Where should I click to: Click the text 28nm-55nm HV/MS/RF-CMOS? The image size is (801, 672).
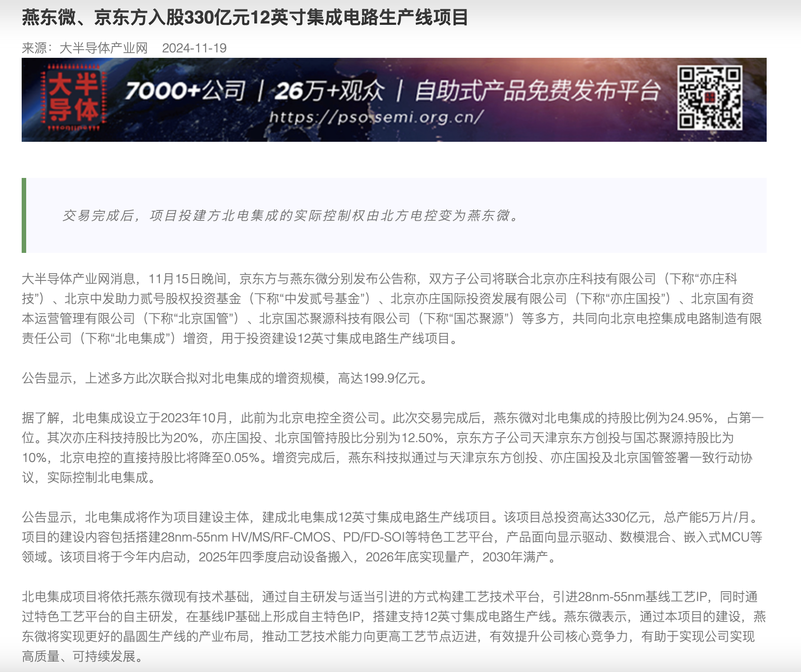(x=246, y=537)
